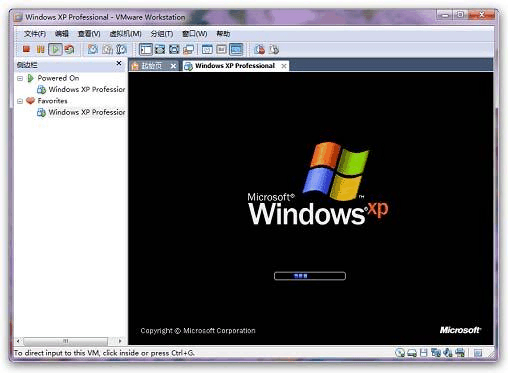This screenshot has height=373, width=508.
Task: Click the Unity mode toolbar icon
Action: (188, 49)
